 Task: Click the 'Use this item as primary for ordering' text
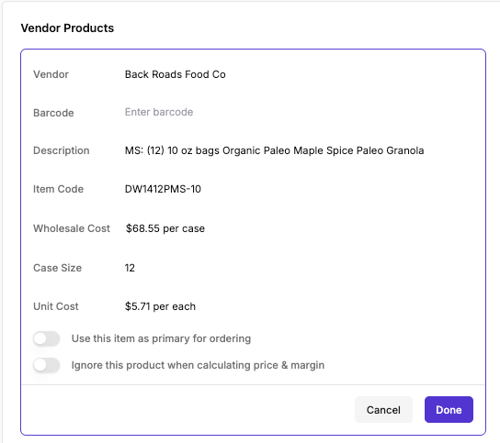coord(161,339)
